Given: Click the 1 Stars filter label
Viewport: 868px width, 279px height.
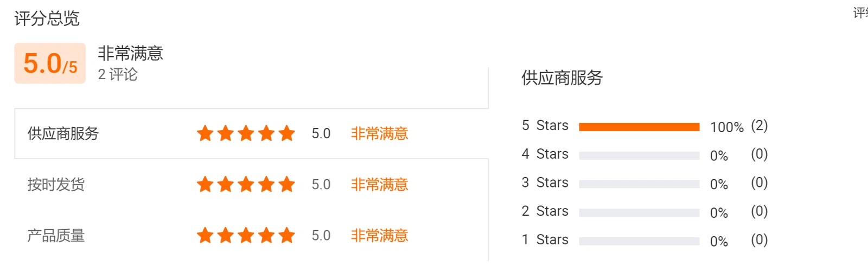Looking at the screenshot, I should click(x=545, y=239).
